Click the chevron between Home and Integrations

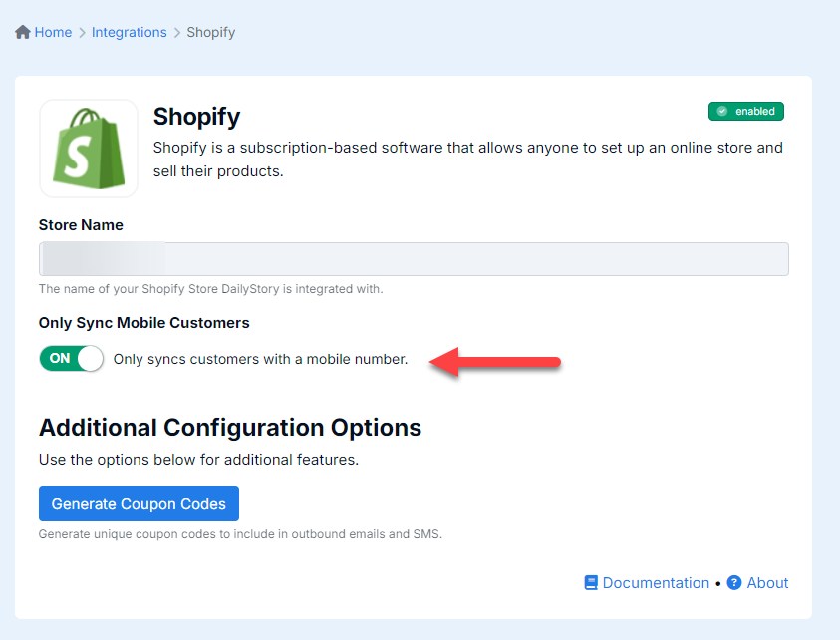point(82,32)
